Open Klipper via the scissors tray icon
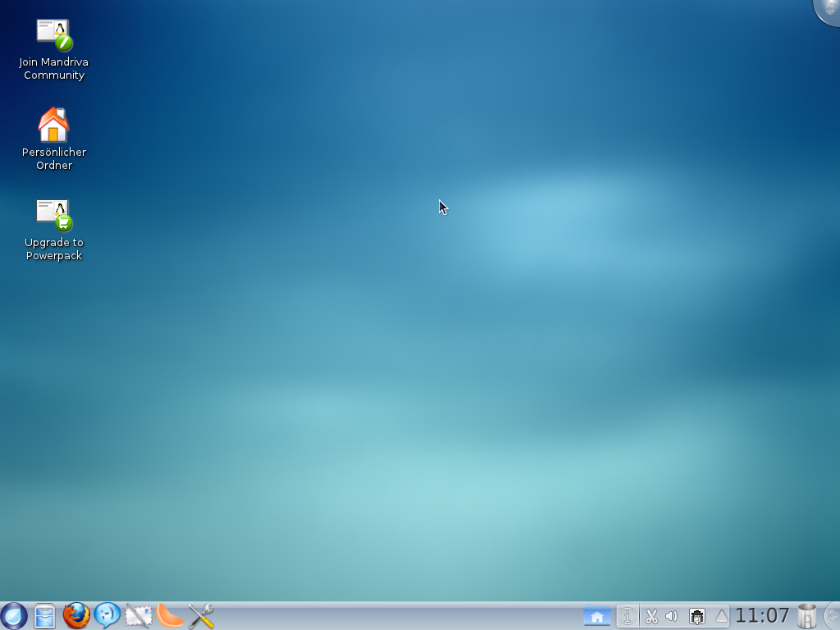This screenshot has height=630, width=840. pos(651,616)
